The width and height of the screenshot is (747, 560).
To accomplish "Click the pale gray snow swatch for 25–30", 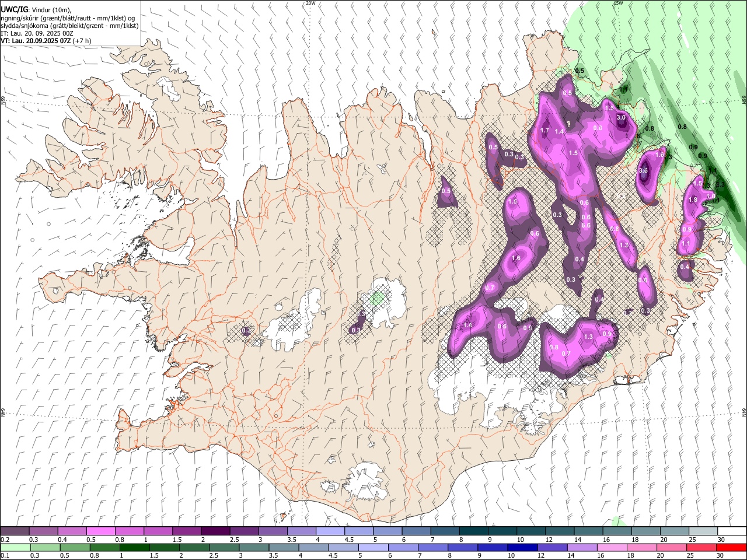I will (703, 531).
